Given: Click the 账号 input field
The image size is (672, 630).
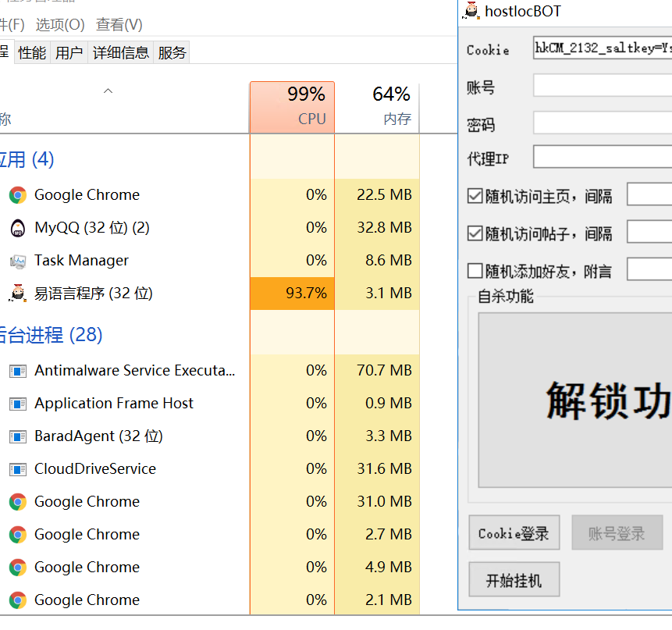Looking at the screenshot, I should coord(602,85).
